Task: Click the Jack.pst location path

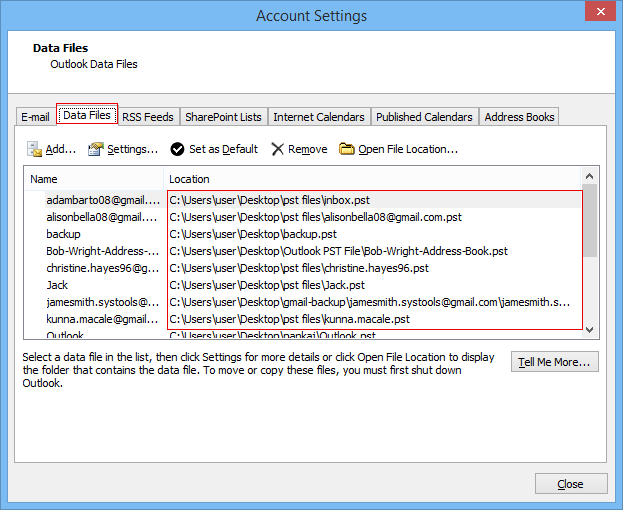Action: tap(267, 285)
